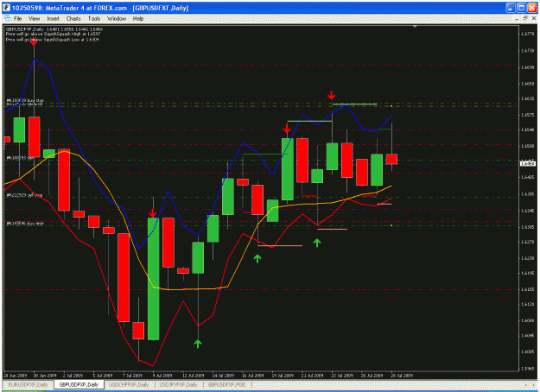This screenshot has height=392, width=540.
Task: Click the '16 Jul 2009' date label
Action: tap(252, 376)
